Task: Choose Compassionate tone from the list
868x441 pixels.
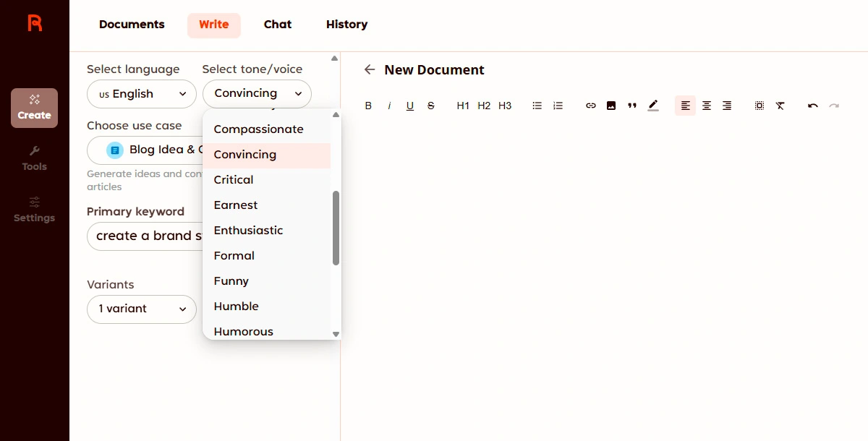Action: [x=266, y=129]
